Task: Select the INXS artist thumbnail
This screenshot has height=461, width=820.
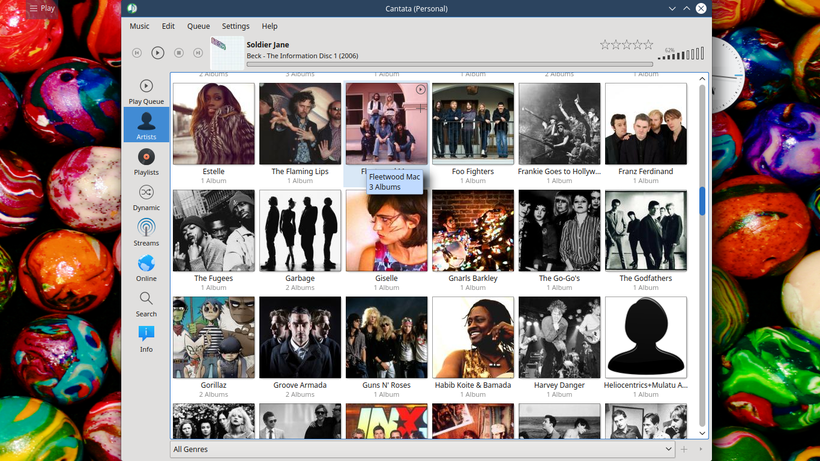Action: pyautogui.click(x=386, y=420)
